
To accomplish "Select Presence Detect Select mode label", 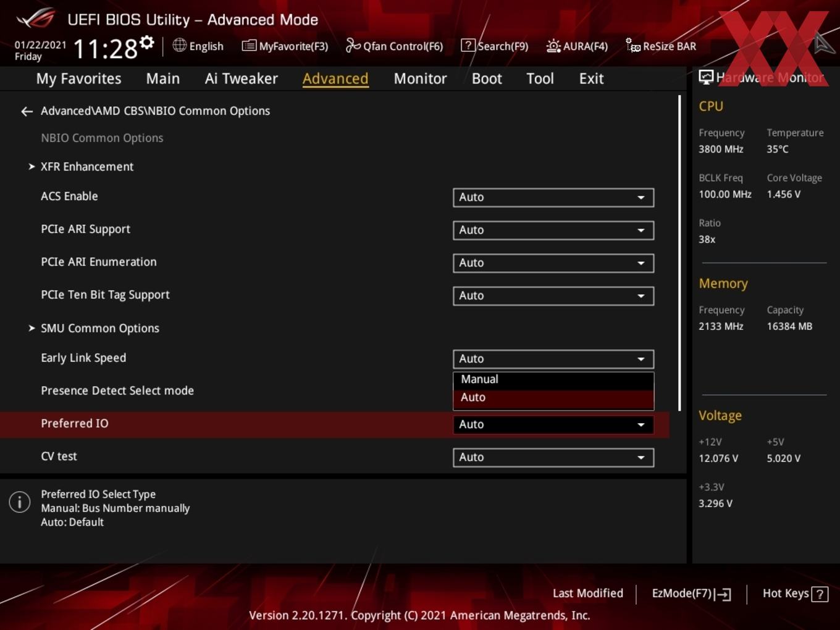I will pos(117,391).
